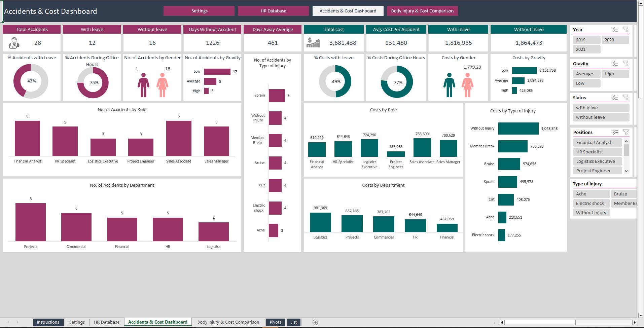Enable multi-select on the Positions slicer
The width and height of the screenshot is (644, 328).
[x=615, y=132]
